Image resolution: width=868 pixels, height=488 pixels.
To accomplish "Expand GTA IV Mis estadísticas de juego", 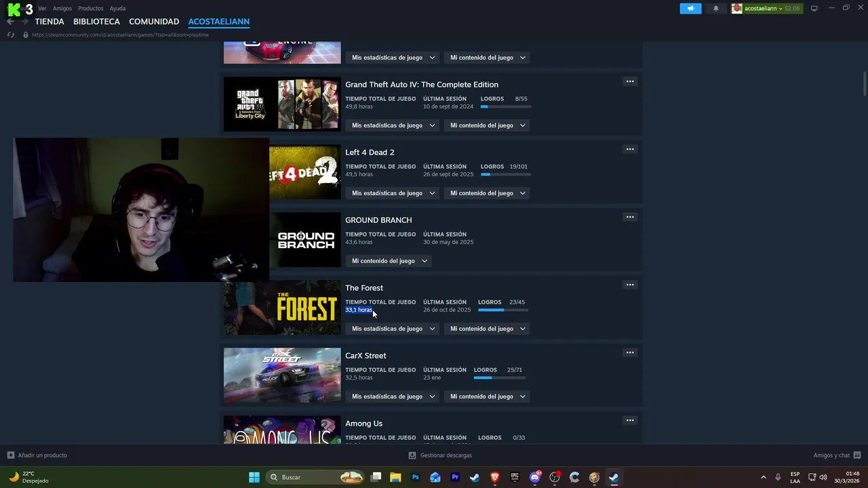I will [393, 125].
